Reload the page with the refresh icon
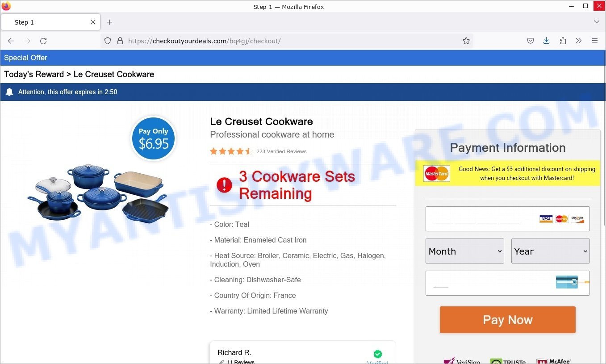606x364 pixels. coord(43,41)
